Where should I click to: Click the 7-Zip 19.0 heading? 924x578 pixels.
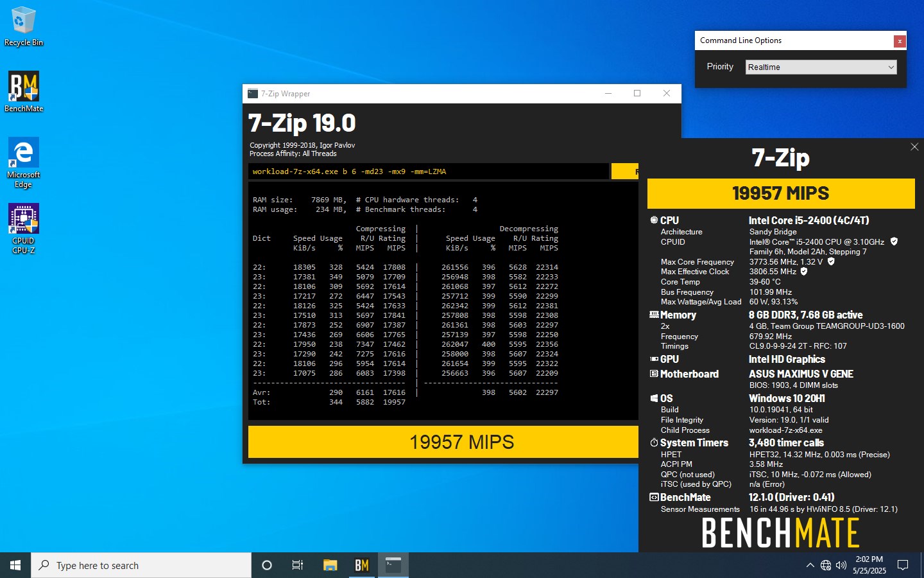(302, 123)
